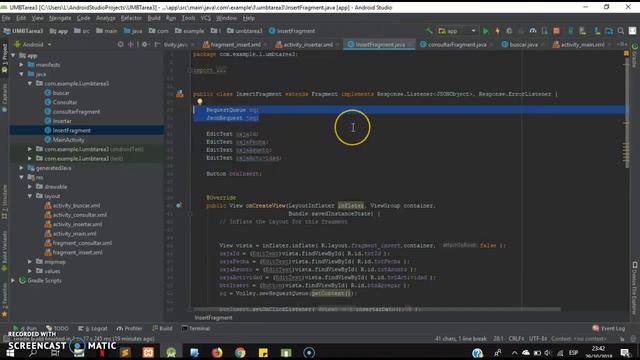Open Chrome from taskbar
640x360 pixels.
click(240, 353)
